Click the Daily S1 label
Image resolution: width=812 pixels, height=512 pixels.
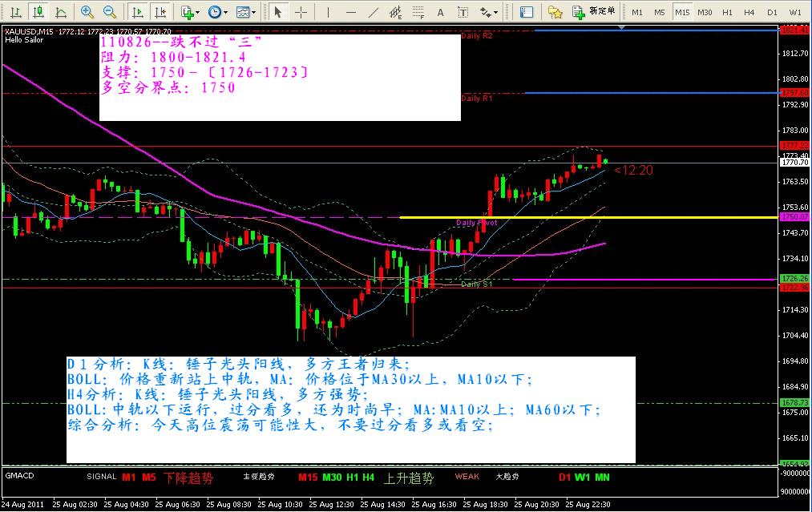(x=476, y=284)
